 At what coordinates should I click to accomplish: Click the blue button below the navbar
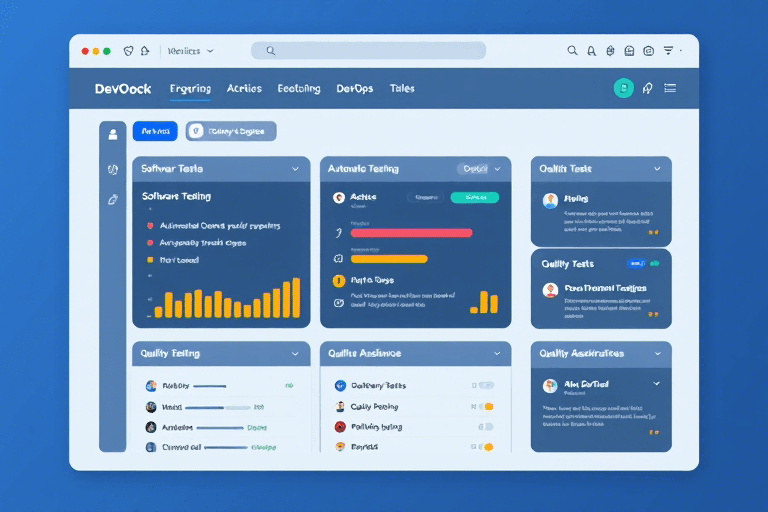tap(155, 131)
